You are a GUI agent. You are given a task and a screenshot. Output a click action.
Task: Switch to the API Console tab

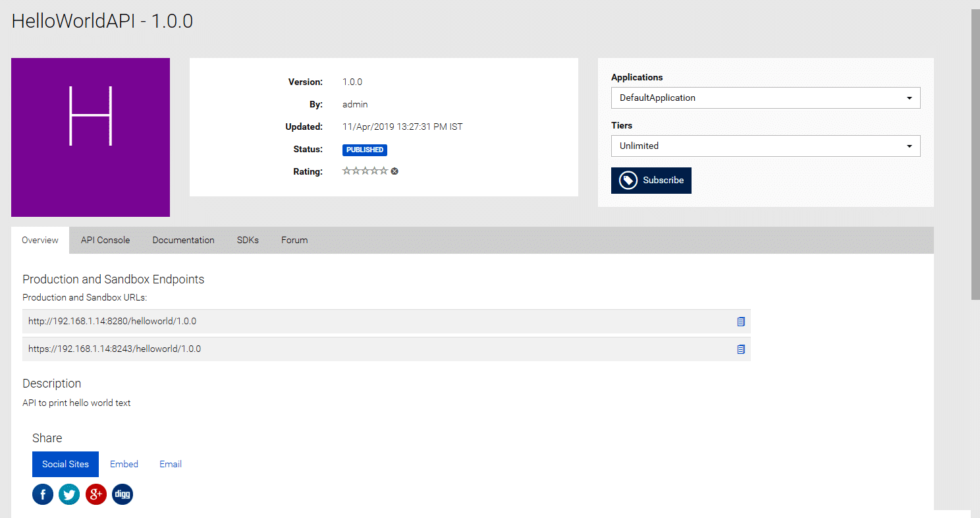click(105, 240)
